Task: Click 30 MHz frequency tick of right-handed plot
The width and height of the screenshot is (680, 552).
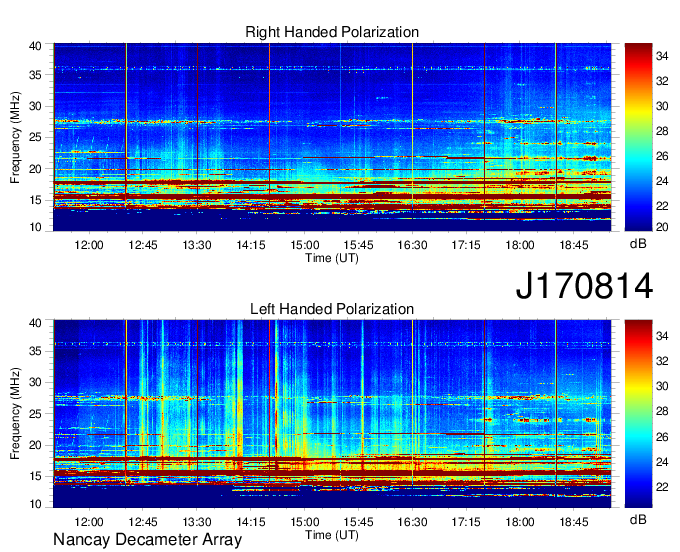Action: pyautogui.click(x=35, y=106)
